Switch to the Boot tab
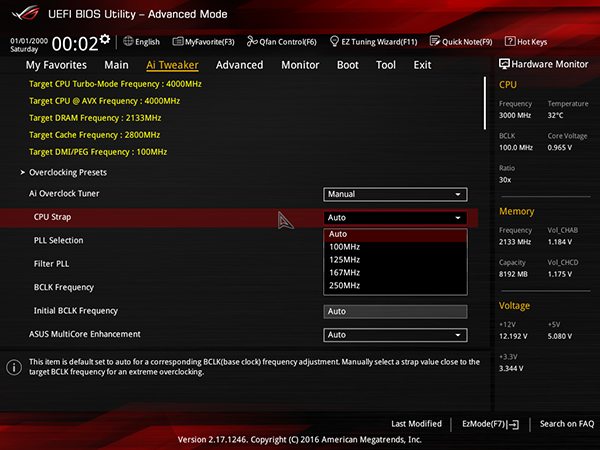The width and height of the screenshot is (600, 450). pyautogui.click(x=348, y=65)
